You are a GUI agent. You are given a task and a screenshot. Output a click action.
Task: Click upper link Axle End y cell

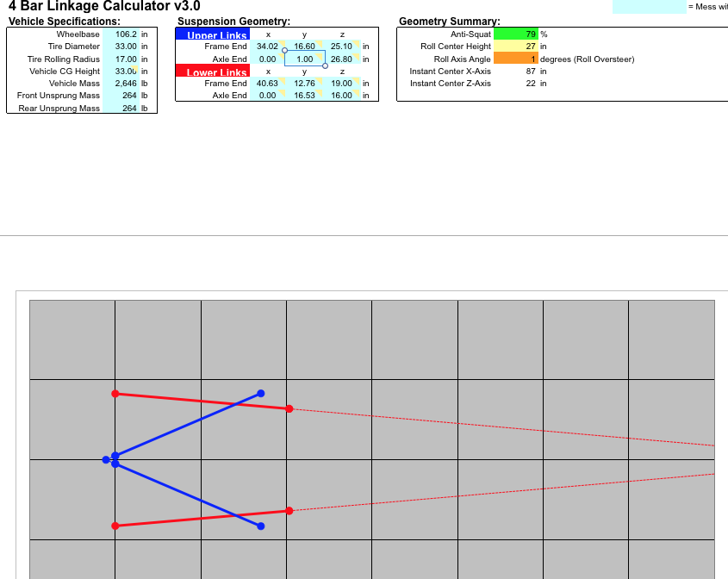click(304, 59)
